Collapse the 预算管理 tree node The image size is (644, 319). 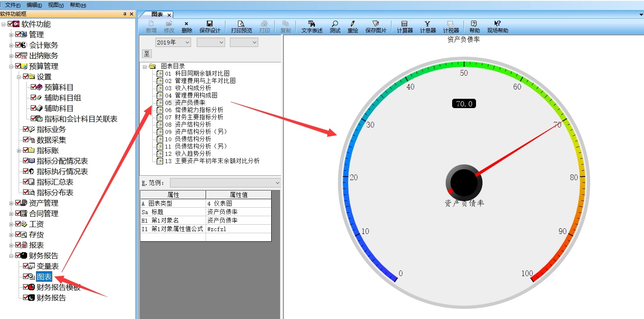point(11,66)
